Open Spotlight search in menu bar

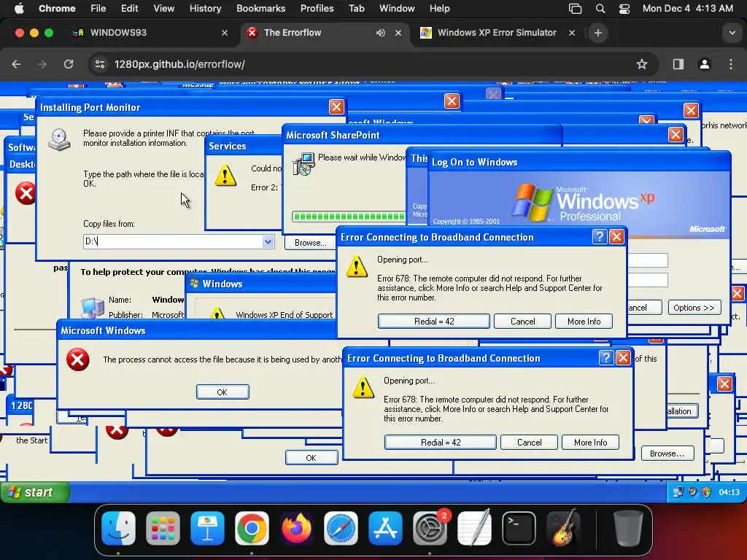[x=600, y=9]
